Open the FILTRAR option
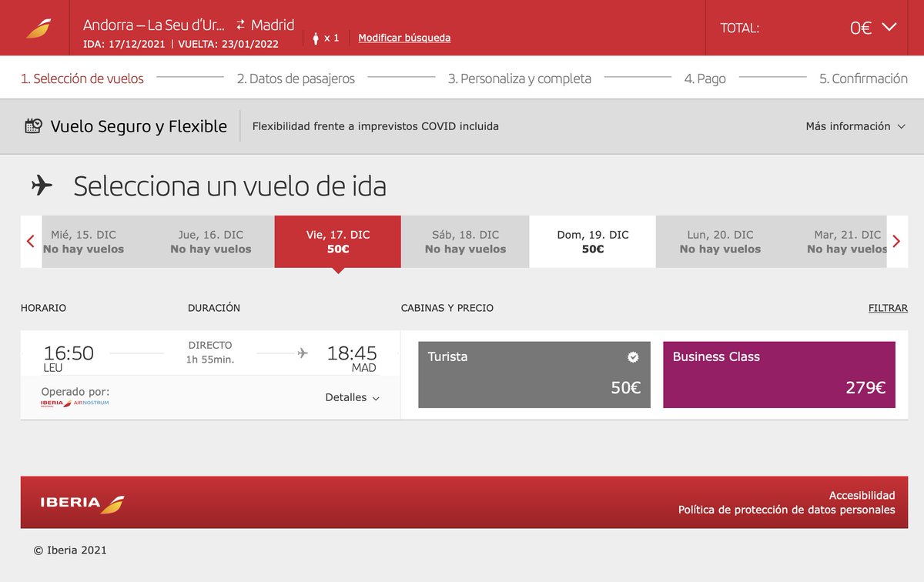 (x=888, y=308)
